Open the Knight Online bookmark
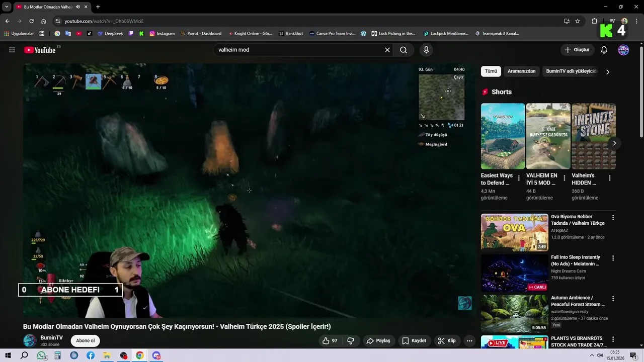 coord(250,34)
